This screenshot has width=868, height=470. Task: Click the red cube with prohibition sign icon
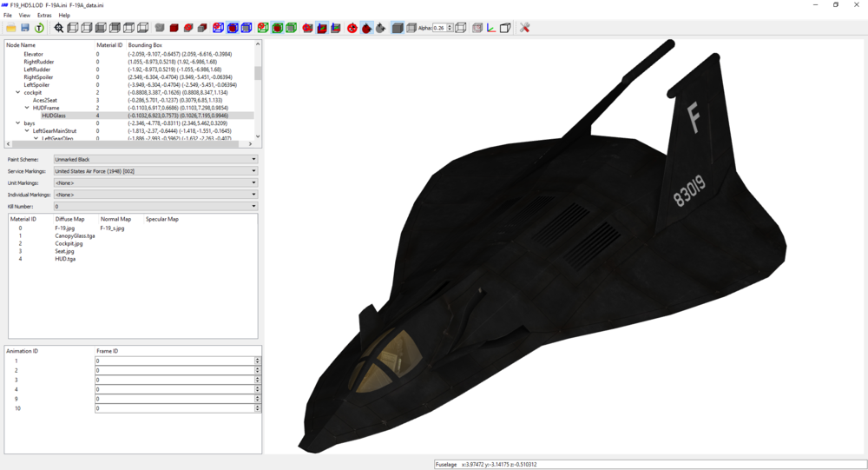click(x=188, y=28)
